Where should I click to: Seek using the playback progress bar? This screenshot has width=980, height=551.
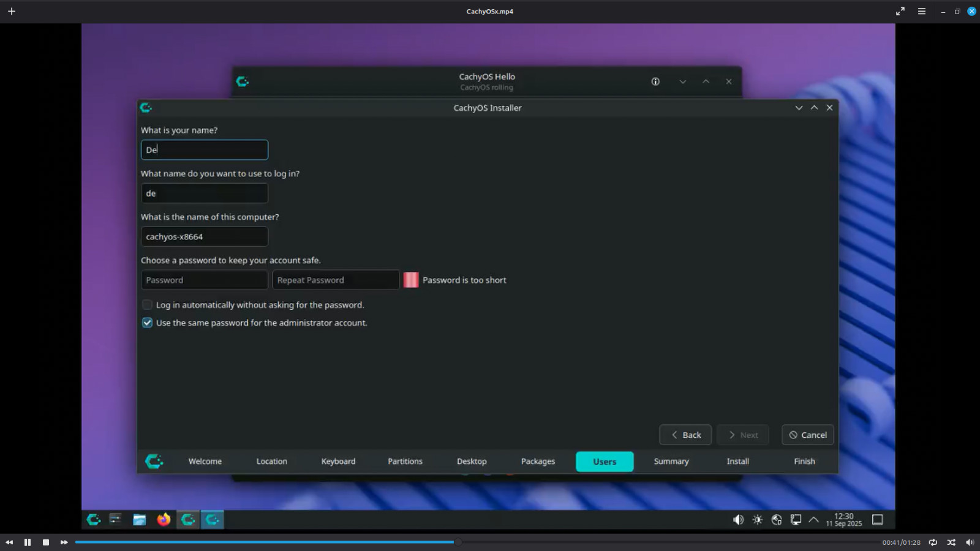click(478, 542)
